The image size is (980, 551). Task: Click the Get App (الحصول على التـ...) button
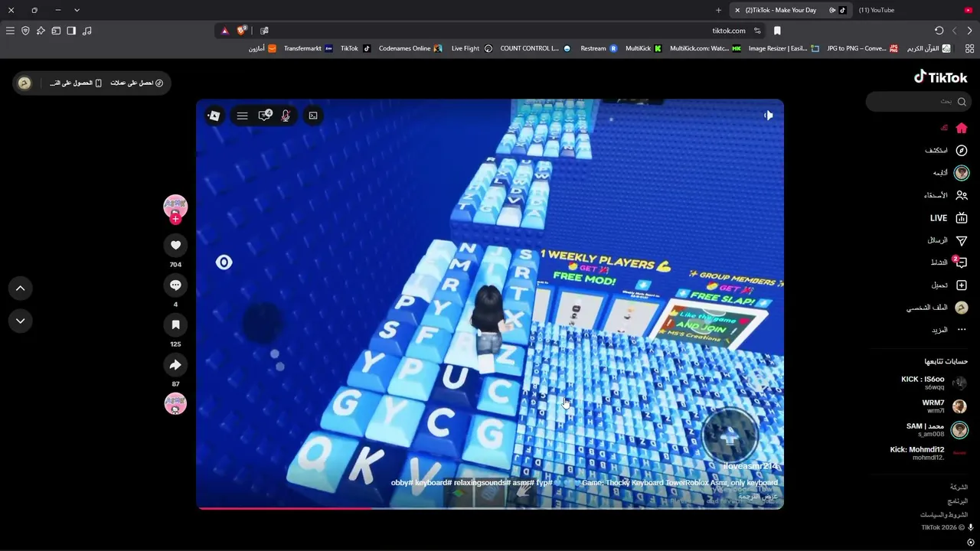click(76, 83)
